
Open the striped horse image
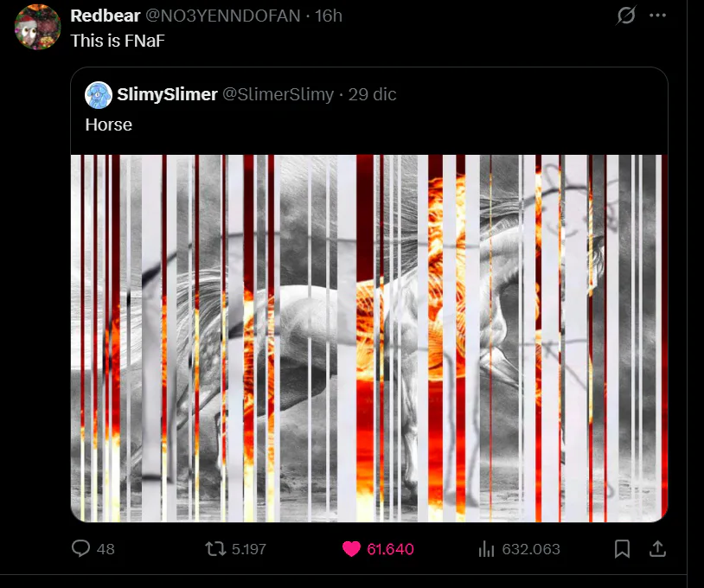point(369,338)
